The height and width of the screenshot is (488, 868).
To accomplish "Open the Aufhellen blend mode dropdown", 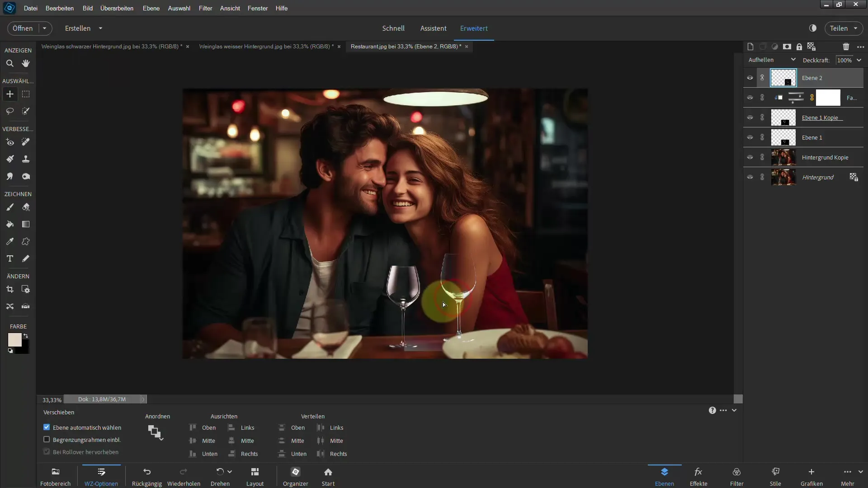I will (x=772, y=60).
